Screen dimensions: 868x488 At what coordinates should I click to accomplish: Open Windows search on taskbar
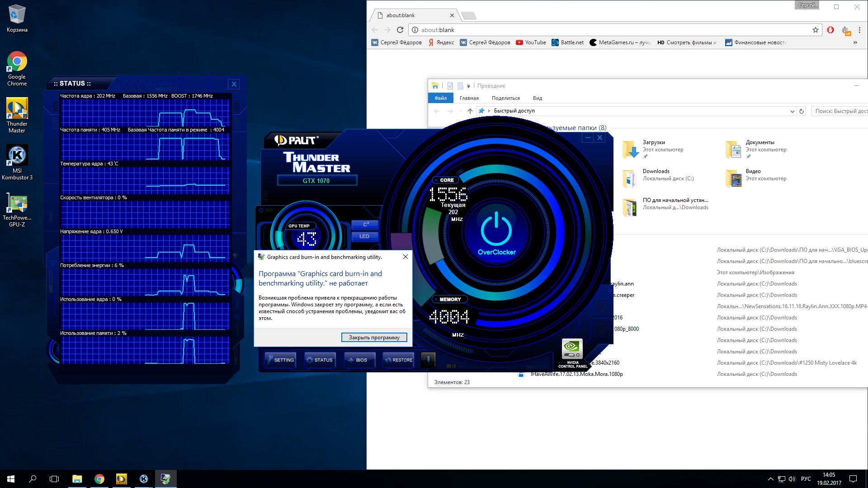[33, 479]
